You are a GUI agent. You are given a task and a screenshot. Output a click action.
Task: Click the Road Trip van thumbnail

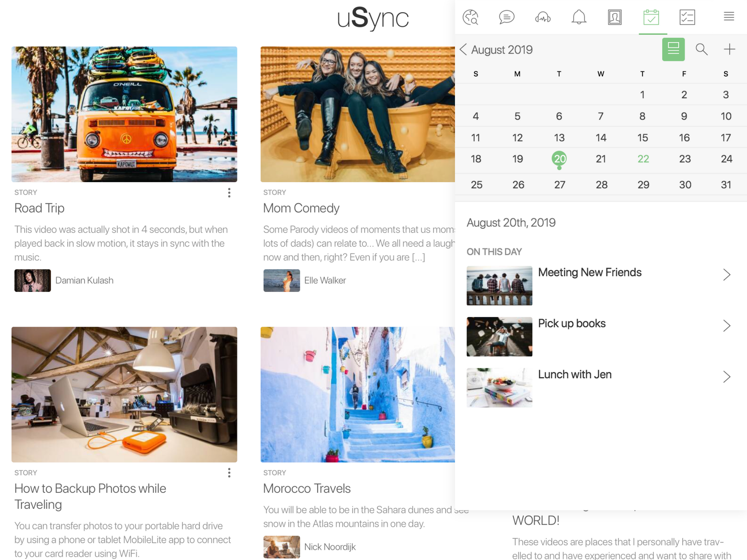124,114
